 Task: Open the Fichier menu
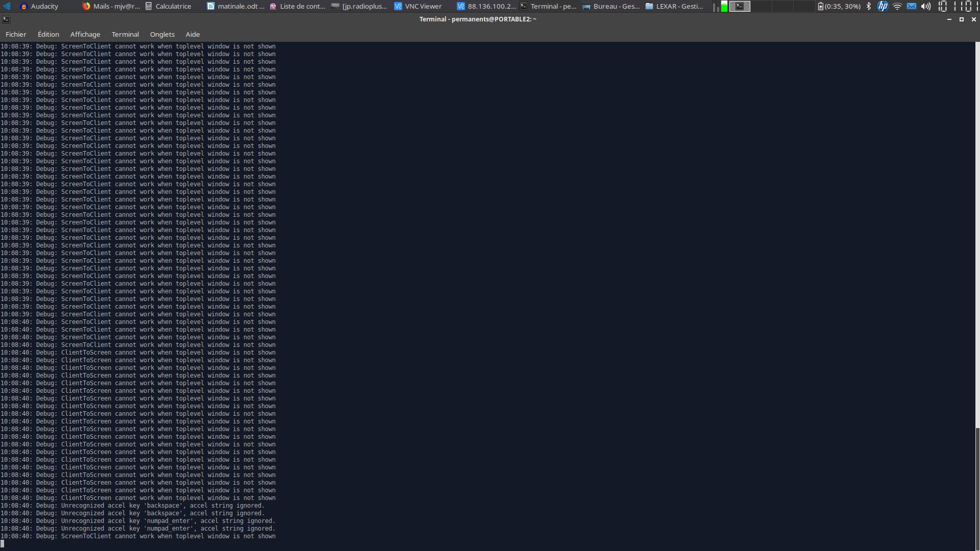point(16,34)
